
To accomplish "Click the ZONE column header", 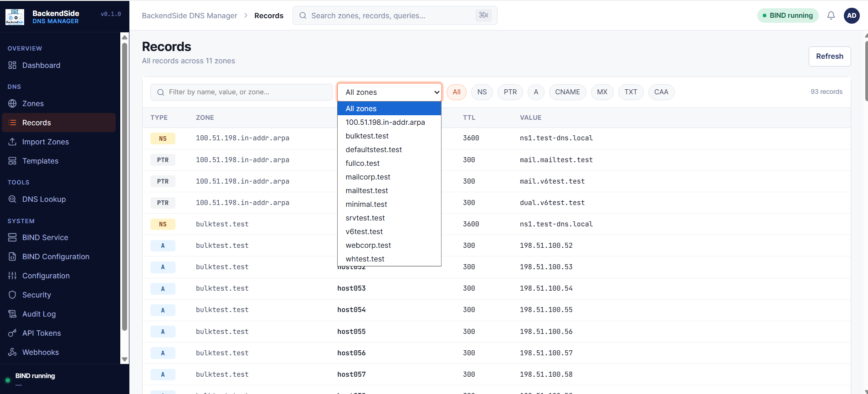I will tap(205, 118).
